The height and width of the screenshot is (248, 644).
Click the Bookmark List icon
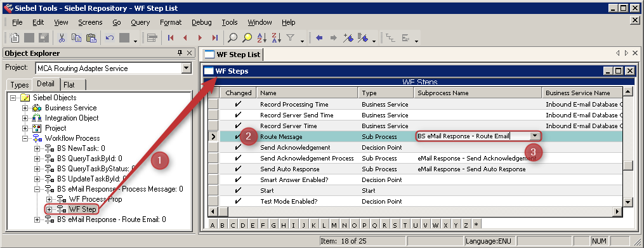363,38
